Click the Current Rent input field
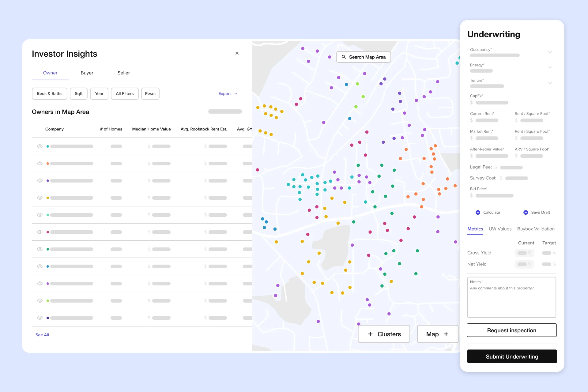588x392 pixels. click(x=484, y=120)
